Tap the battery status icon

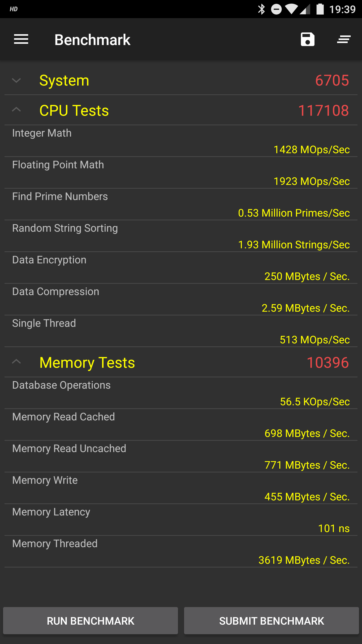tap(320, 9)
